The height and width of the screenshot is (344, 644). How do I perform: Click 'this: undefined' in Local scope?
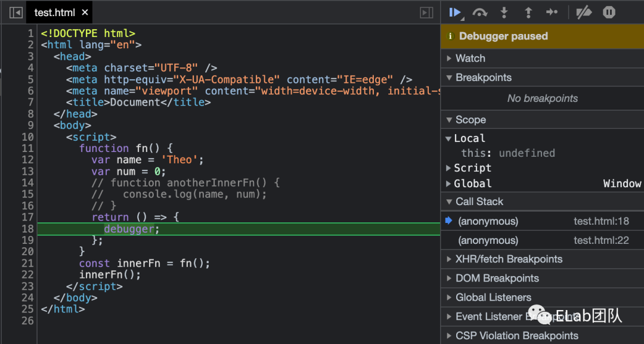[507, 153]
